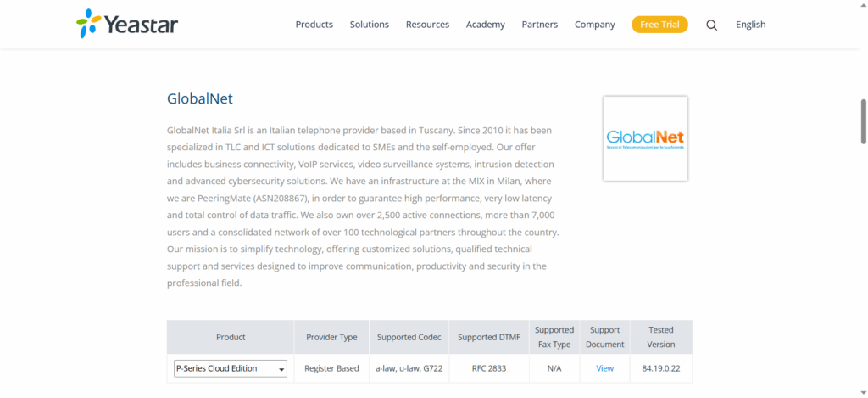Screen dimensions: 868x398
Task: Open the site search magnifier icon
Action: tap(712, 25)
